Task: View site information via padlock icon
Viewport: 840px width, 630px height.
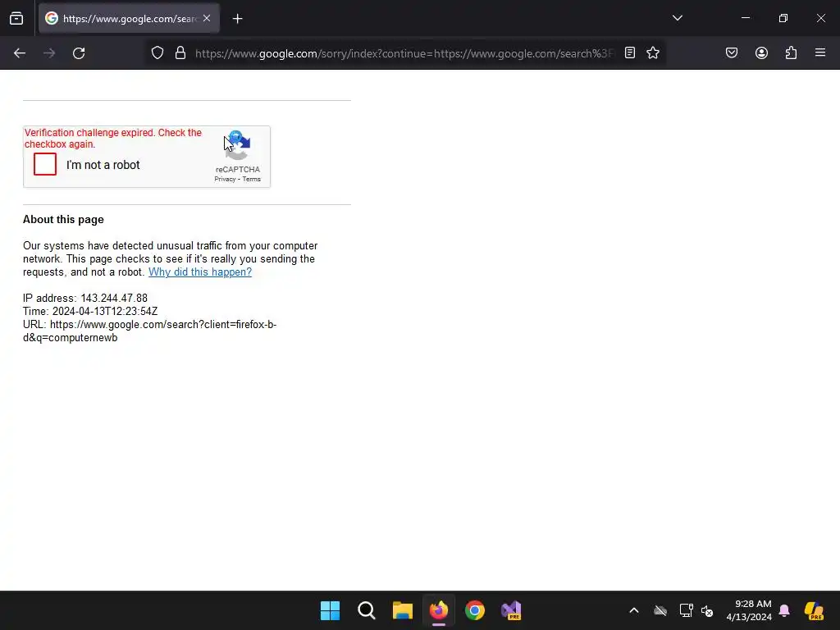Action: (180, 53)
